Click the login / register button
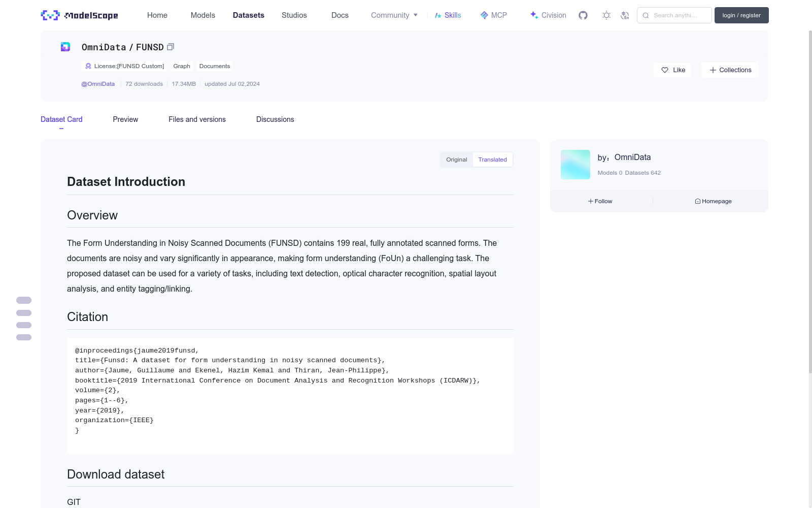 [x=741, y=15]
